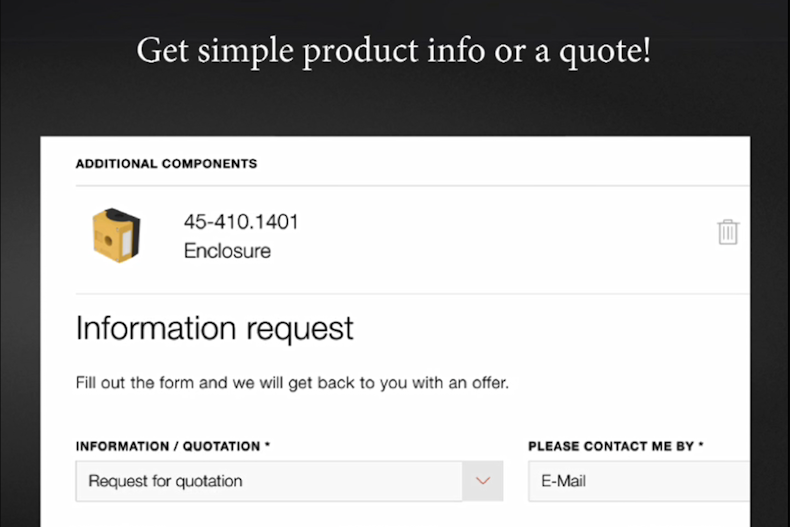Click the product number 45-410.1401

[241, 222]
